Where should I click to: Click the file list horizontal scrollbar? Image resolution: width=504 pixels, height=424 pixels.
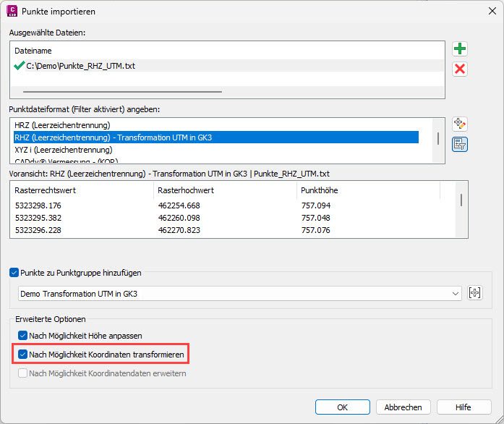click(x=121, y=92)
